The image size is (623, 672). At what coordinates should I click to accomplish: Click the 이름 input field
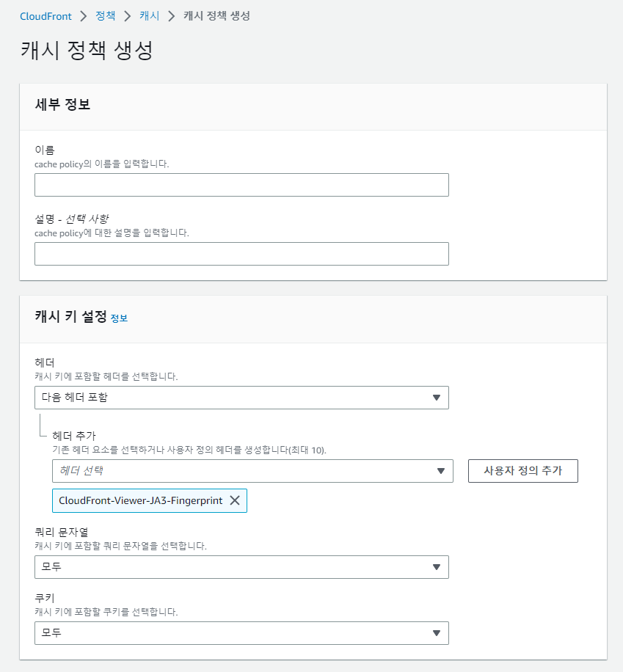coord(242,185)
